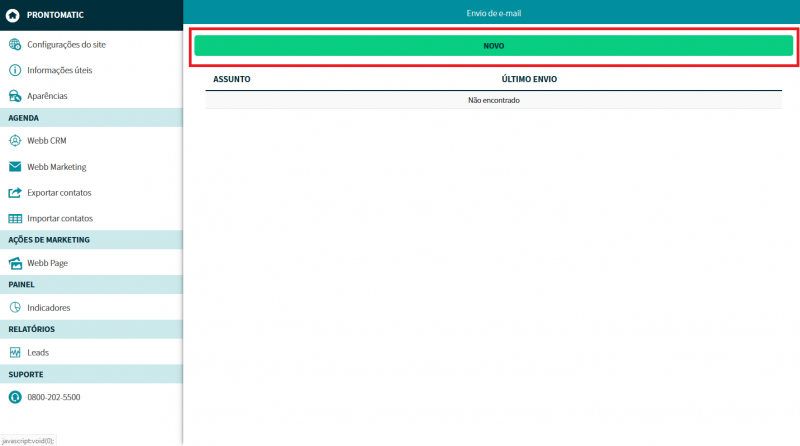Image resolution: width=800 pixels, height=446 pixels.
Task: Click the Exportar contatos share icon
Action: 15,192
